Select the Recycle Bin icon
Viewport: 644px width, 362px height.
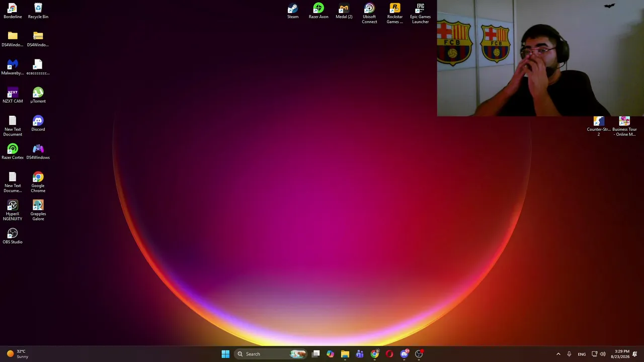pos(38,11)
